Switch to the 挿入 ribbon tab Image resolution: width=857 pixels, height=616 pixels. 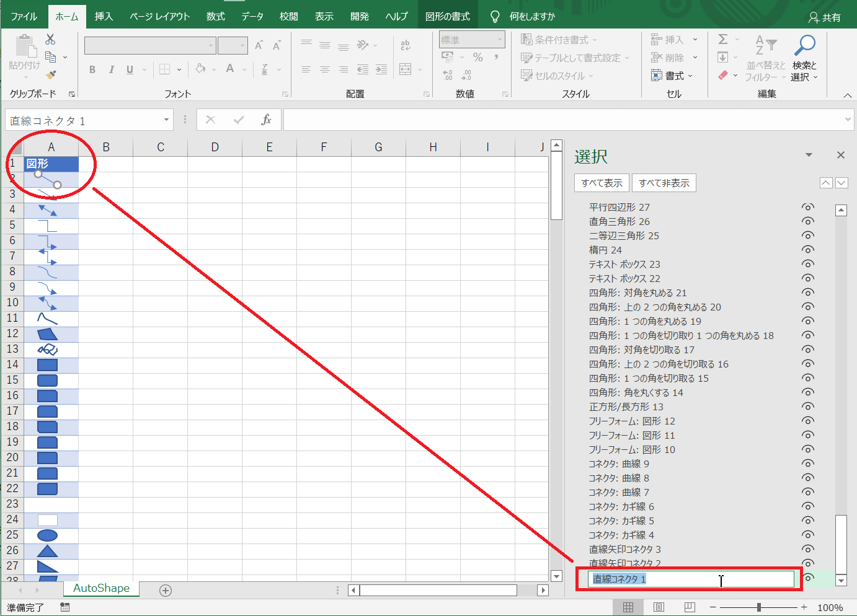tap(103, 15)
